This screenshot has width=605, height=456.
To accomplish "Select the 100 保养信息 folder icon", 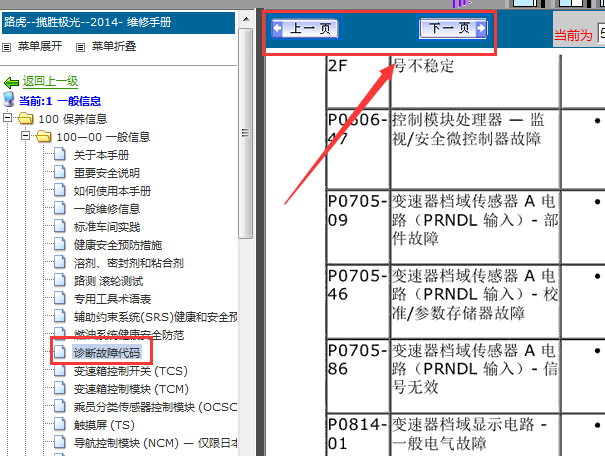I will (26, 118).
